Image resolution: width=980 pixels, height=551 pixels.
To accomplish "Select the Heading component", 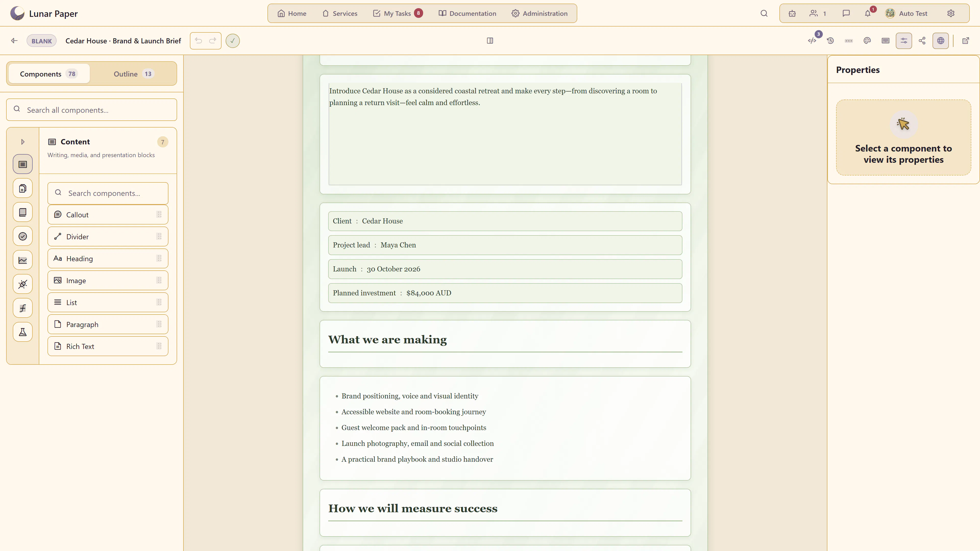I will [108, 259].
